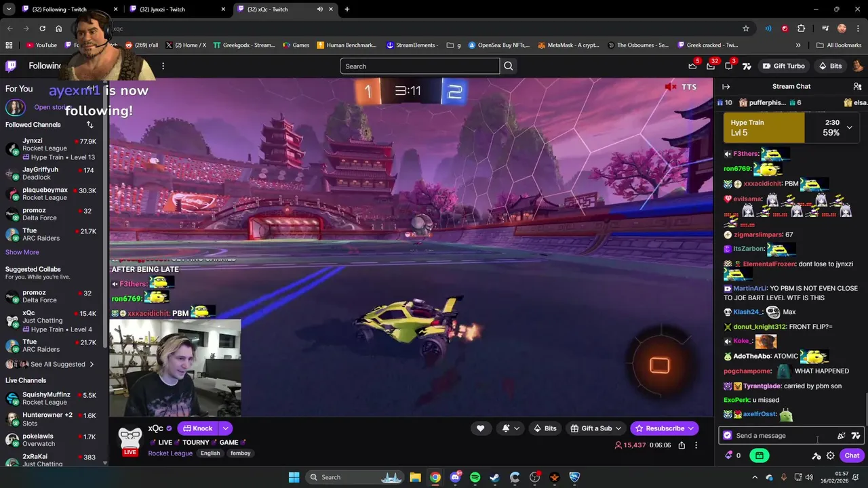The image size is (868, 488).
Task: Open Prime Loot crown icon
Action: tap(692, 66)
